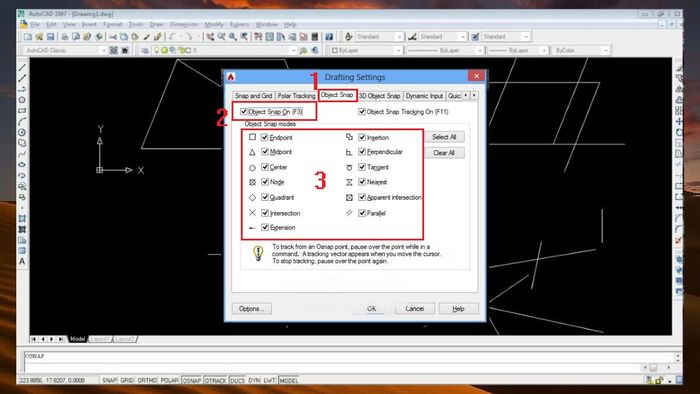Image resolution: width=700 pixels, height=394 pixels.
Task: Click the Undo arrow icon
Action: (172, 37)
